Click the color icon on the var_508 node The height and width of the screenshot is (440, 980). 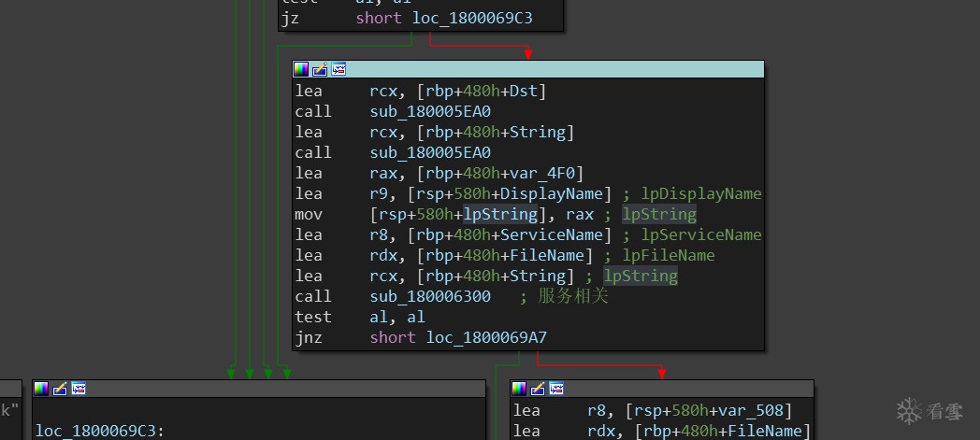(519, 389)
